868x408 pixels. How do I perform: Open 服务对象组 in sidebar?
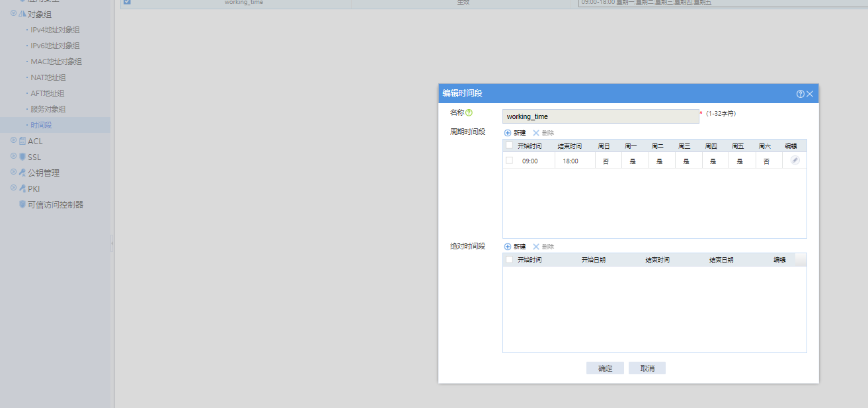point(48,109)
